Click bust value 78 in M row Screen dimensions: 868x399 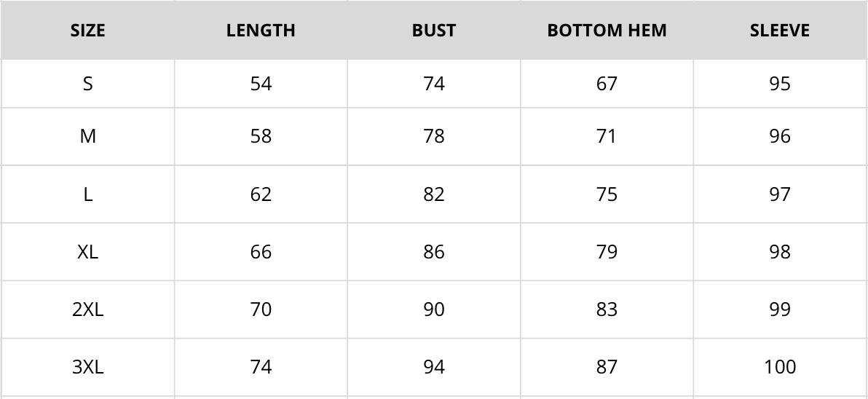point(434,136)
